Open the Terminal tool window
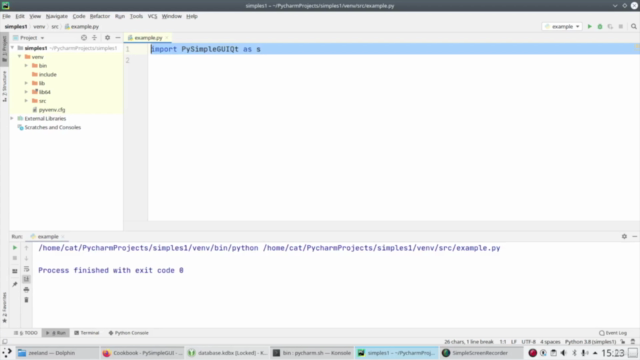 tap(87, 333)
